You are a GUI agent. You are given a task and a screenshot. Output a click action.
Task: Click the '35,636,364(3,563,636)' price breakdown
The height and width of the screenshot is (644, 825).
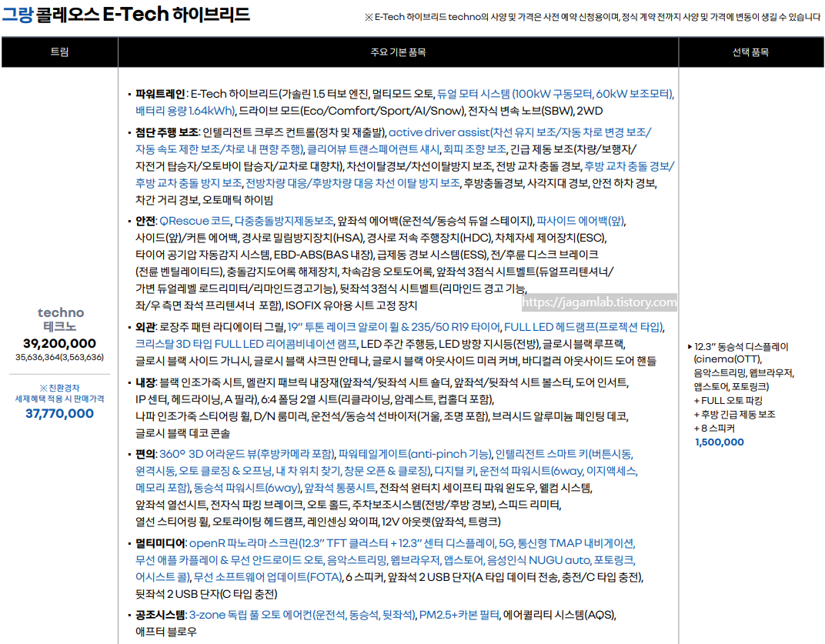coord(59,357)
